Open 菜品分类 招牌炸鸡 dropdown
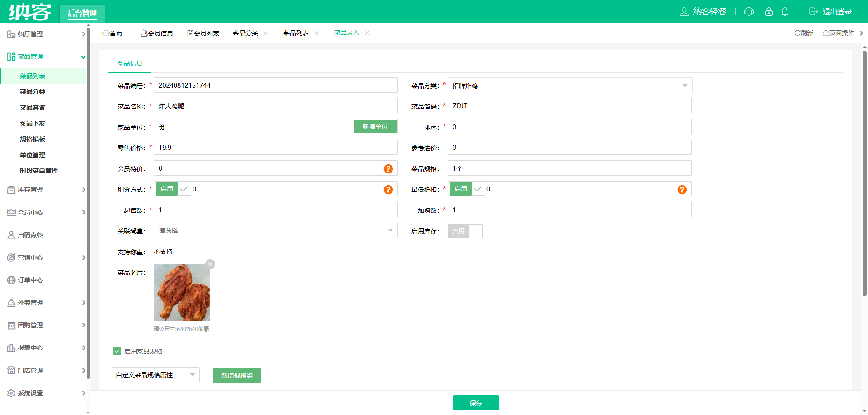This screenshot has width=868, height=415. [570, 86]
